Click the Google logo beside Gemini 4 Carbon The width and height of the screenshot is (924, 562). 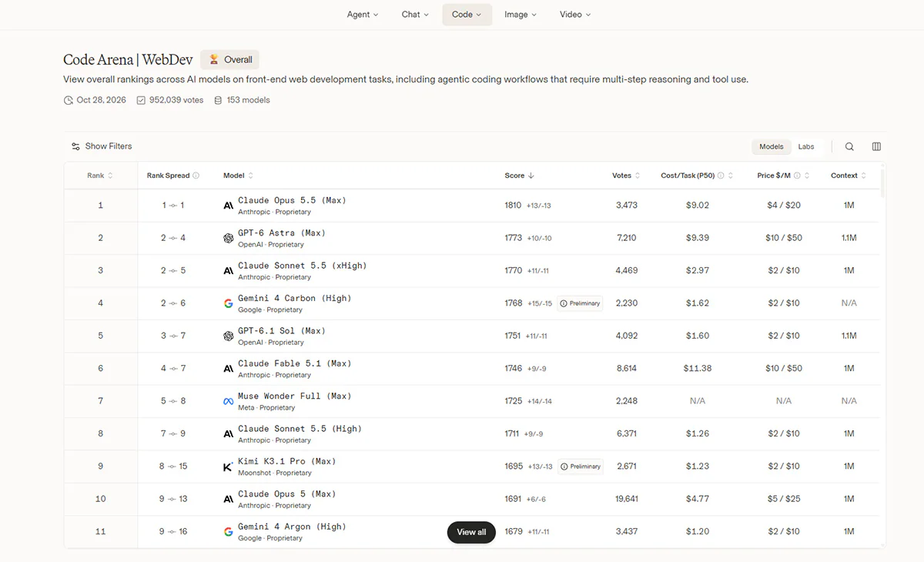228,303
